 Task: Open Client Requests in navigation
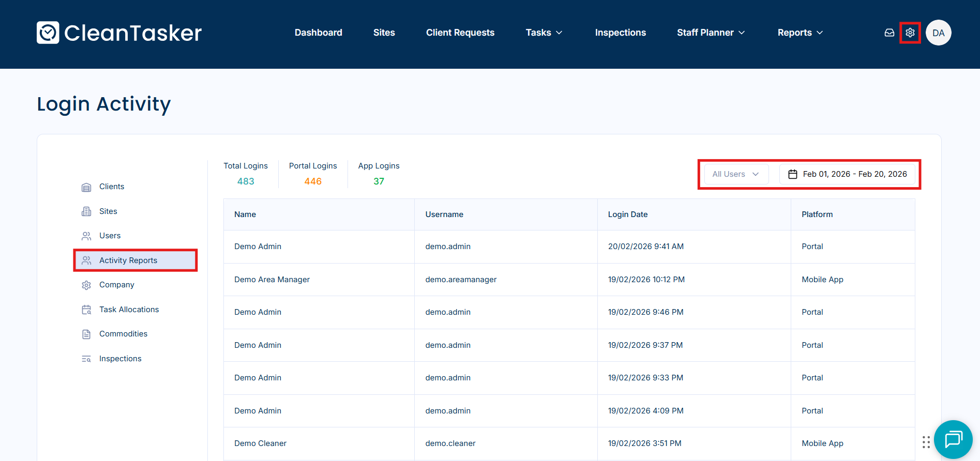click(x=460, y=33)
